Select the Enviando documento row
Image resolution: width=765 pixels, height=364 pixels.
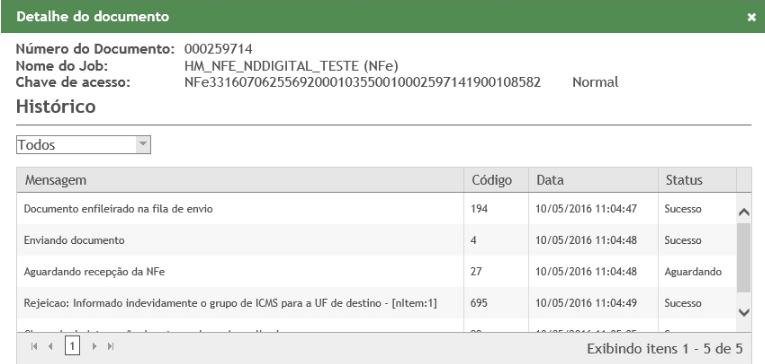pos(377,240)
